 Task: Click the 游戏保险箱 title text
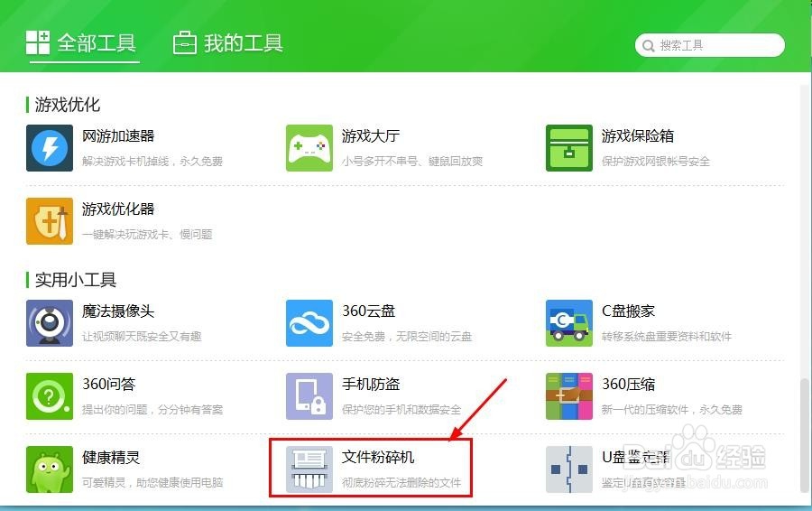tap(638, 135)
